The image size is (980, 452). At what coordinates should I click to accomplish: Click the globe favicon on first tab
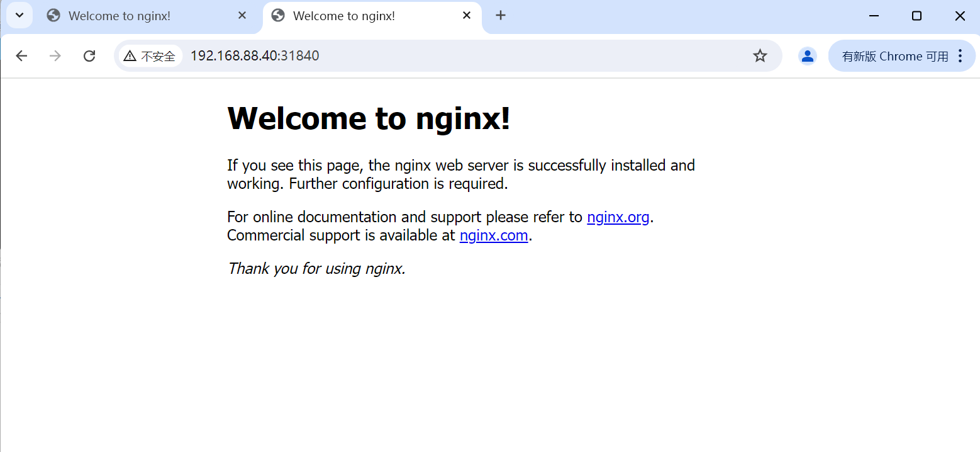pyautogui.click(x=54, y=16)
